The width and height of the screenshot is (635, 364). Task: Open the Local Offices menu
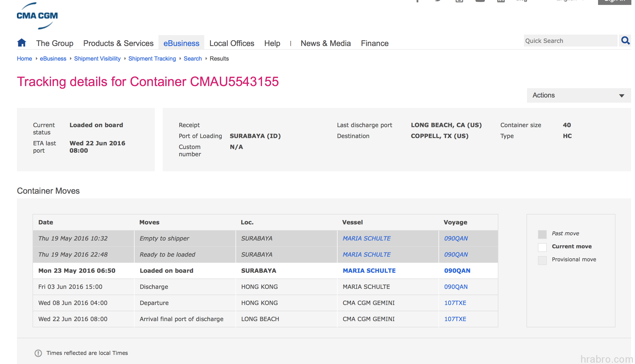point(232,43)
